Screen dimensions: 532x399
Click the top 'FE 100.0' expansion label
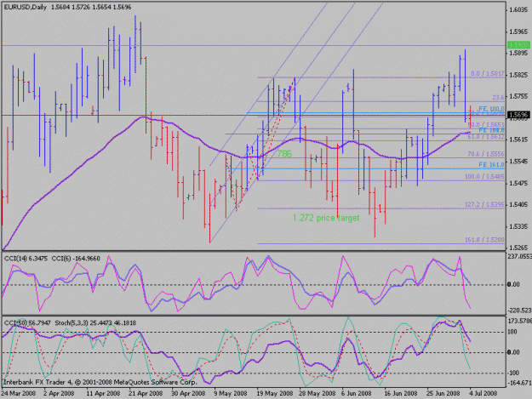pos(492,109)
